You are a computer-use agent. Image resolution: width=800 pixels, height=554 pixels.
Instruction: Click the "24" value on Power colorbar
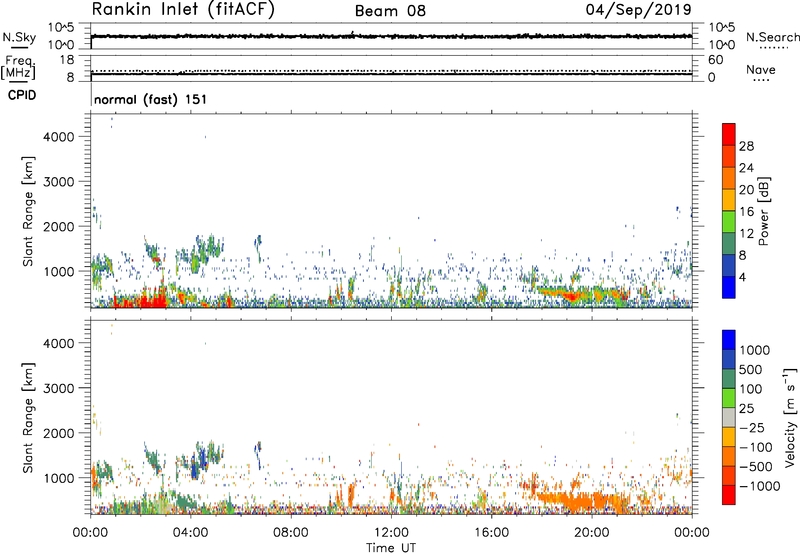[x=746, y=168]
